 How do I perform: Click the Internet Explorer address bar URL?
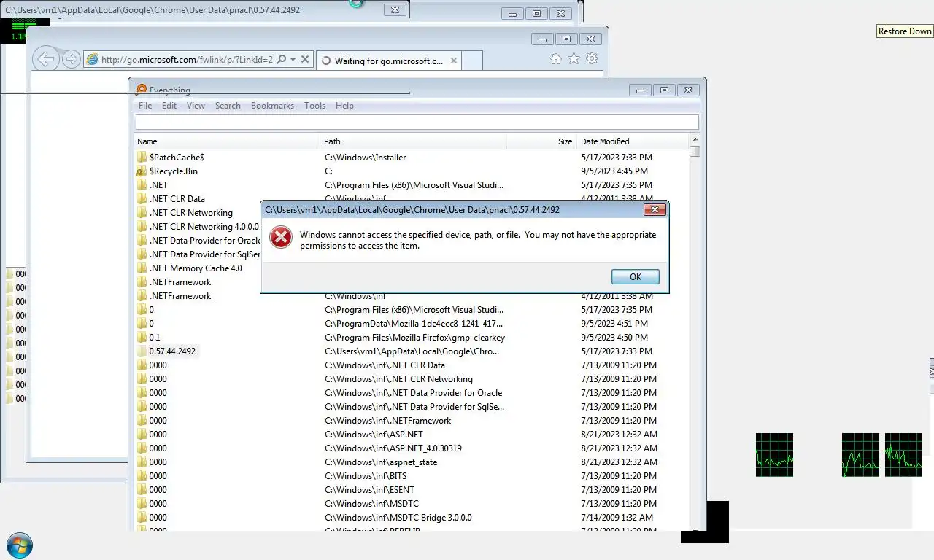(187, 60)
